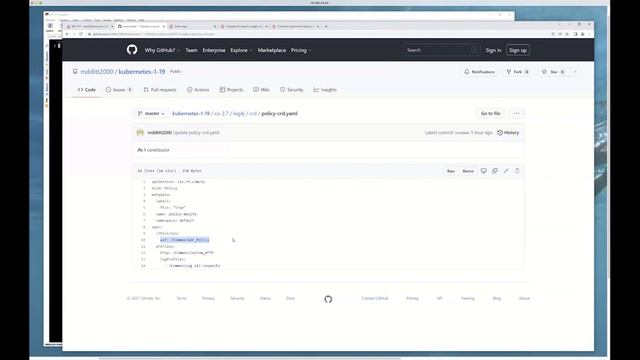The height and width of the screenshot is (360, 640).
Task: Open the three-dot file options menu
Action: coord(516,113)
